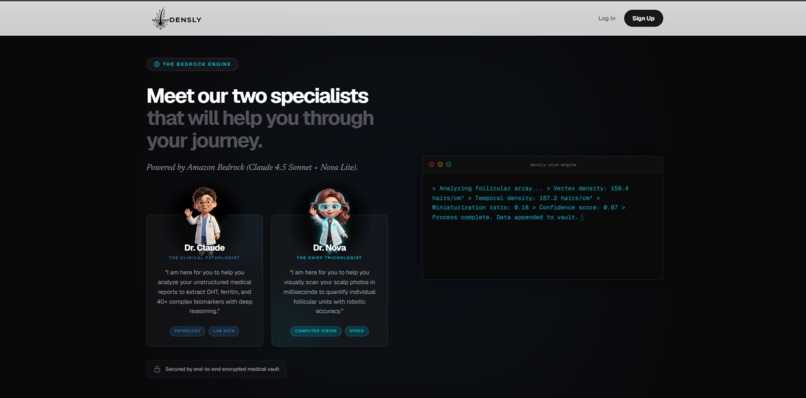Click Dr. Claude's quote about medical reports
Viewport: 806px width, 398px height.
pos(205,292)
